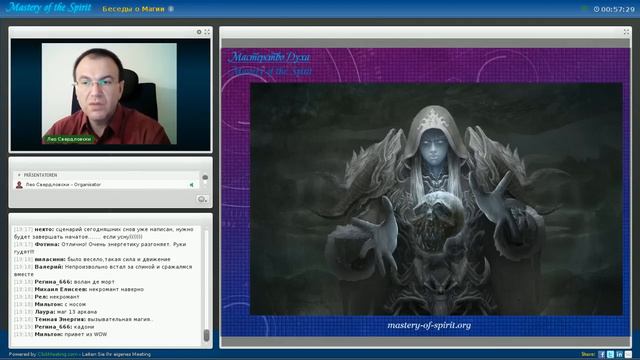This screenshot has height=360, width=640.
Task: Expand the presentation panel to fullscreen
Action: pyautogui.click(x=626, y=32)
